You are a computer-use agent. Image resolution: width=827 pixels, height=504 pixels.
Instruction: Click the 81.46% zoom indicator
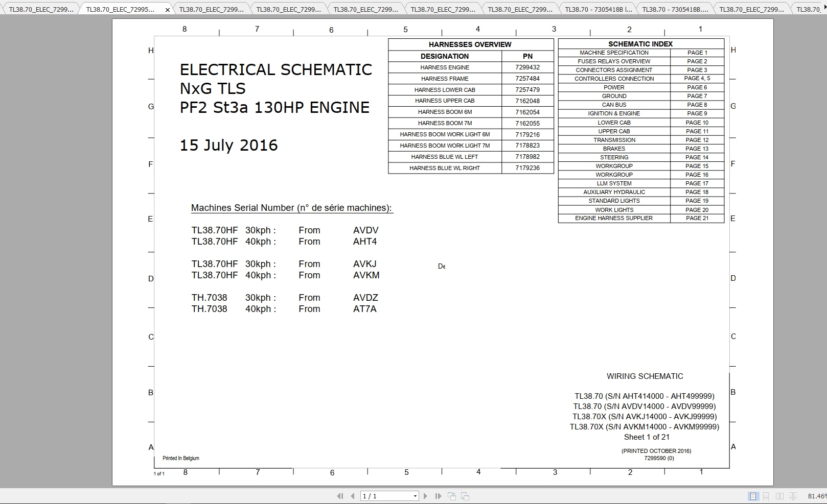point(817,496)
